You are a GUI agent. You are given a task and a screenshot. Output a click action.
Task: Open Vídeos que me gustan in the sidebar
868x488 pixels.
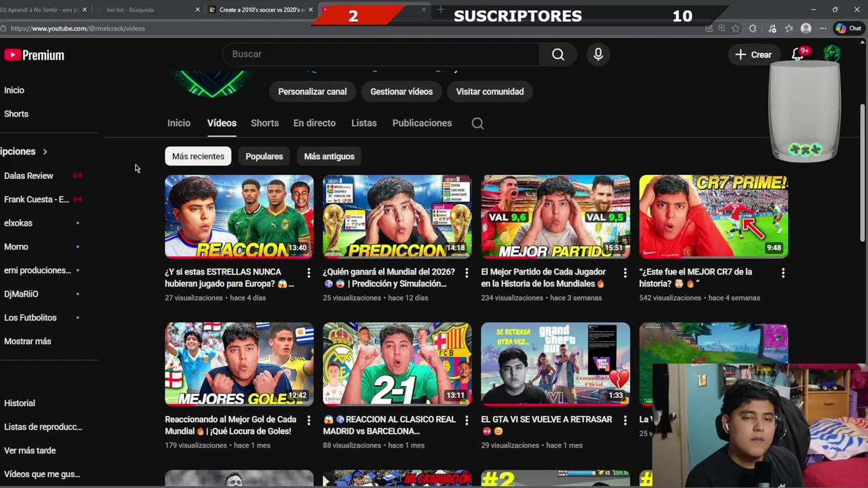click(42, 474)
